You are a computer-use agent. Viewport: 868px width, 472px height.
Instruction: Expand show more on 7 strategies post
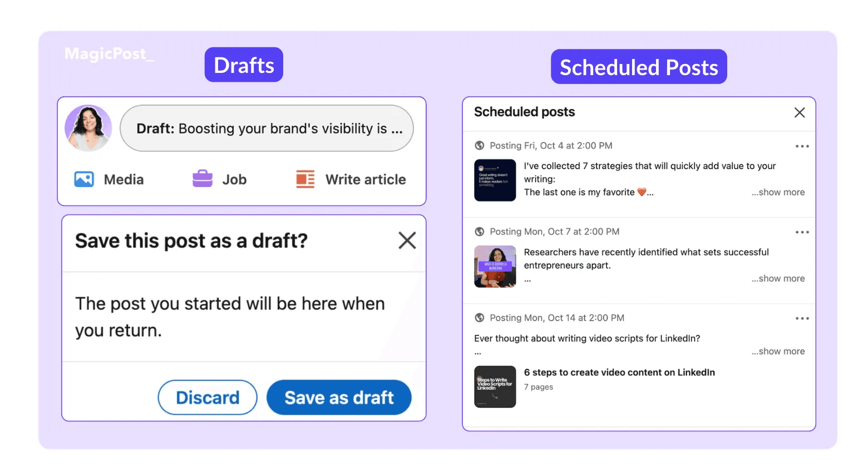[778, 192]
